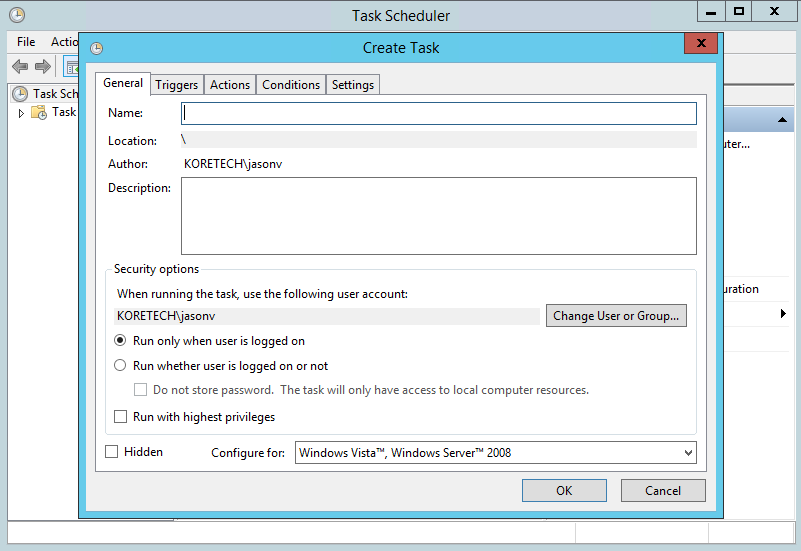The height and width of the screenshot is (551, 801).
Task: Click the forward arrow toolbar icon
Action: (43, 66)
